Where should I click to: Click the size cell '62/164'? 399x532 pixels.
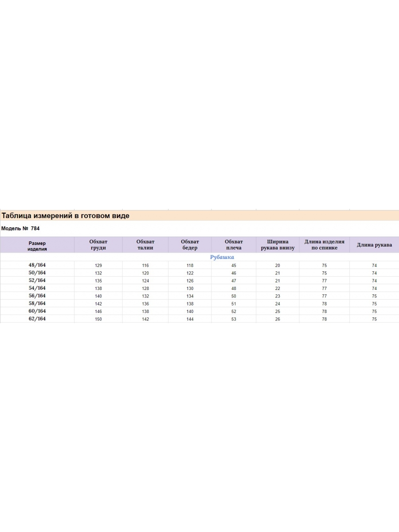click(37, 319)
